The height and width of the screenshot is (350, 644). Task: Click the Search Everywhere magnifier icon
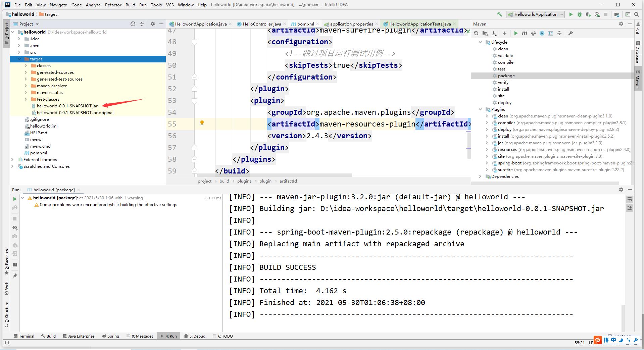click(637, 14)
